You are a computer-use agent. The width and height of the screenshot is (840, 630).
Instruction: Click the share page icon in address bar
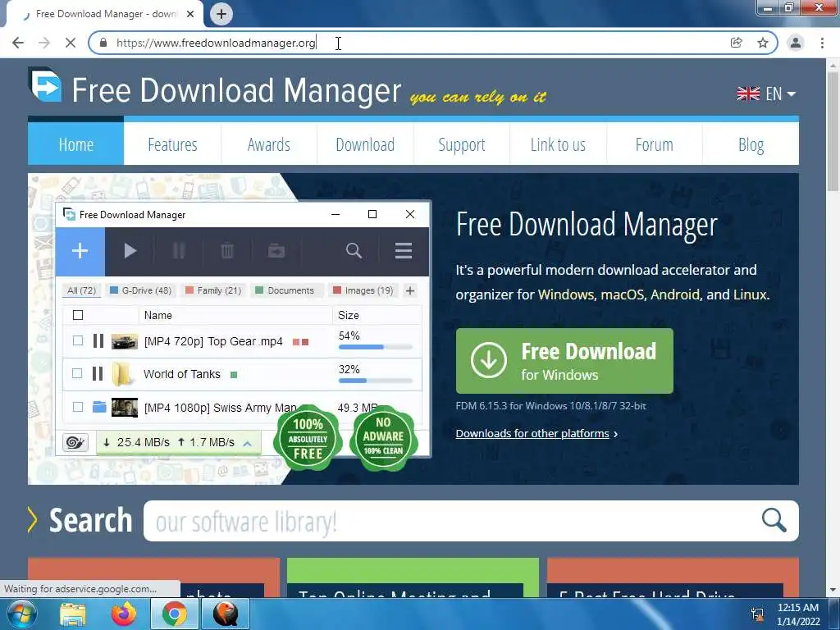[736, 43]
